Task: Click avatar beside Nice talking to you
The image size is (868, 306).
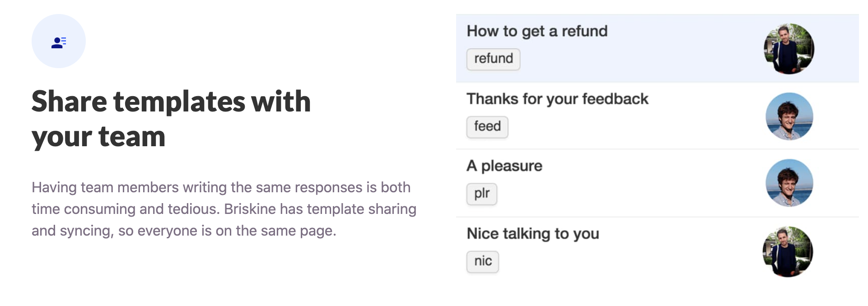Action: tap(788, 252)
